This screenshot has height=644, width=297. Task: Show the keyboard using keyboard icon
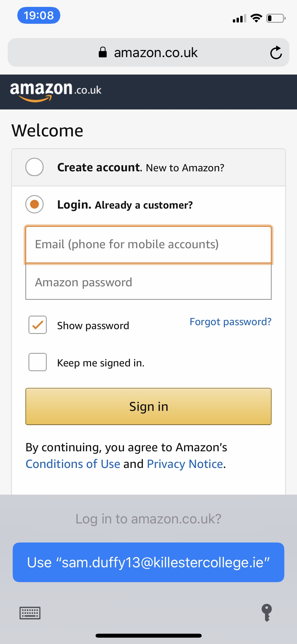click(30, 613)
